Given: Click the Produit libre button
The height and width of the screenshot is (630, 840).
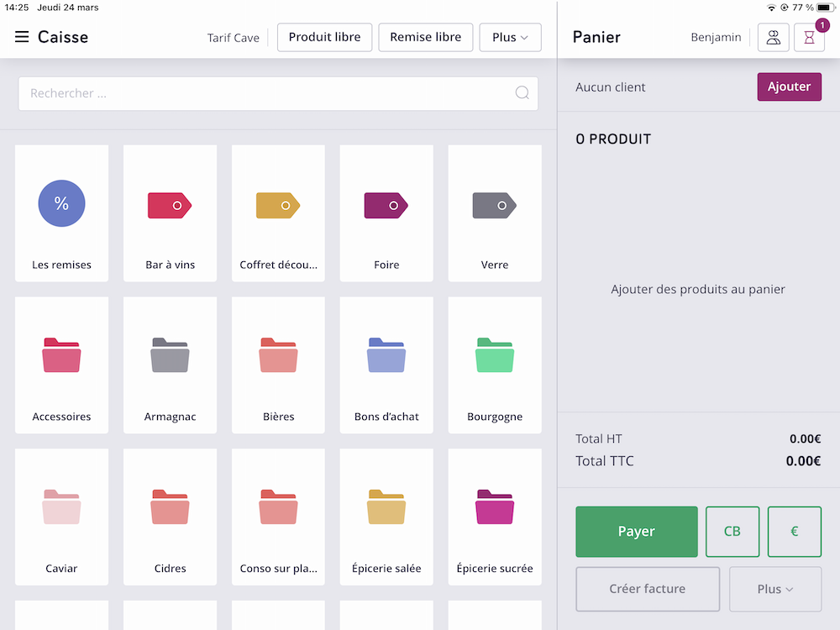Looking at the screenshot, I should click(324, 38).
